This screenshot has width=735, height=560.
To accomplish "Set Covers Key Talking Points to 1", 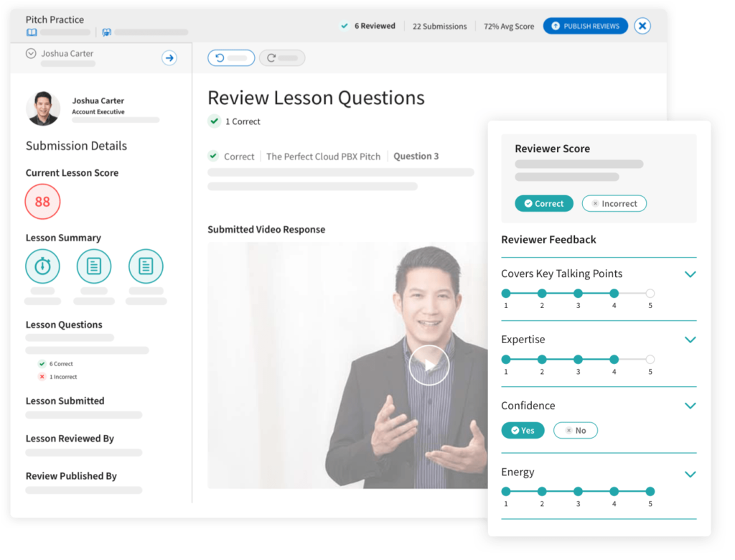I will coord(506,294).
